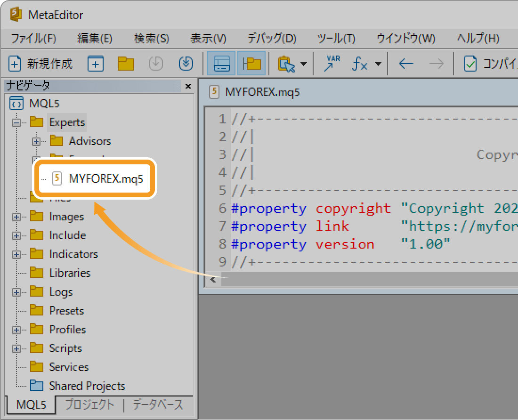518x420 pixels.
Task: Open the デバッグ(D) menu
Action: (x=272, y=39)
